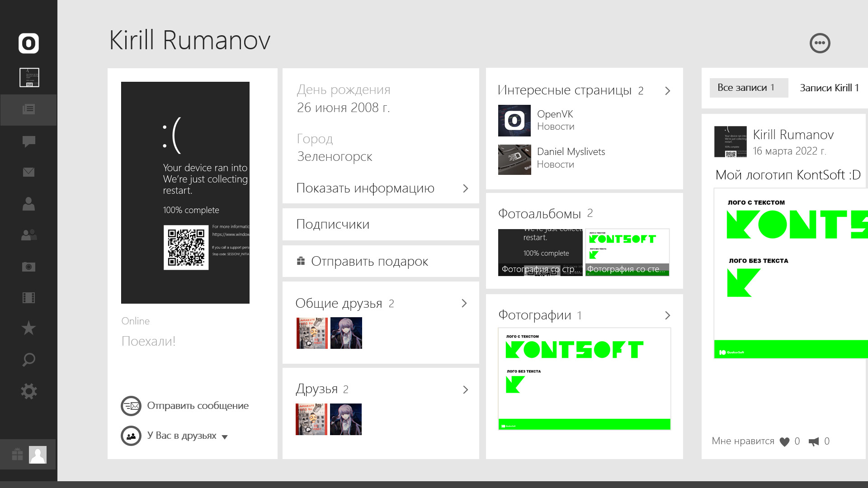
Task: Like the post with the heart icon
Action: pyautogui.click(x=784, y=442)
